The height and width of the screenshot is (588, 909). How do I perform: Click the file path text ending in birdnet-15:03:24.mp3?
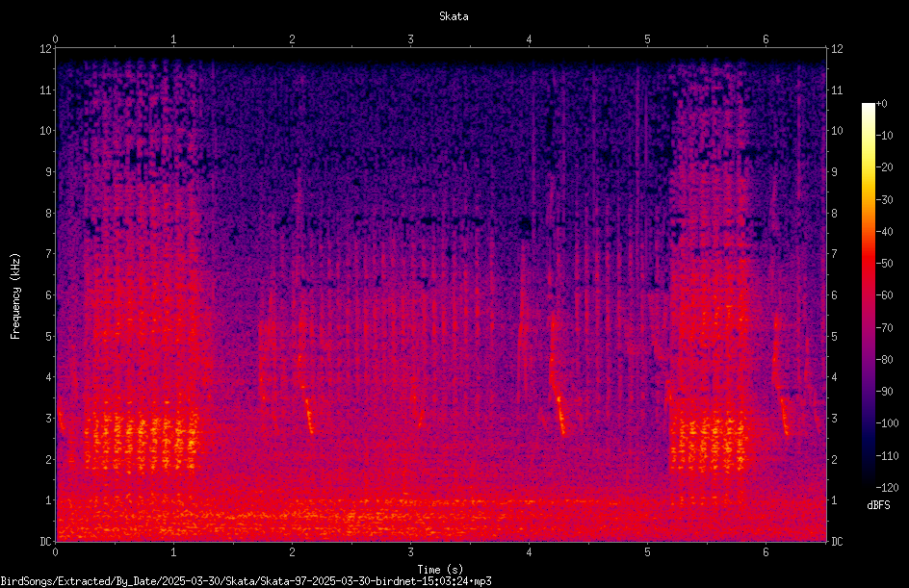coord(246,581)
